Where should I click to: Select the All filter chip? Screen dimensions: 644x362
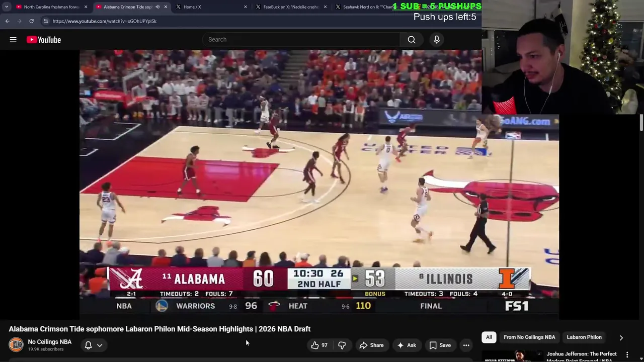click(x=489, y=337)
